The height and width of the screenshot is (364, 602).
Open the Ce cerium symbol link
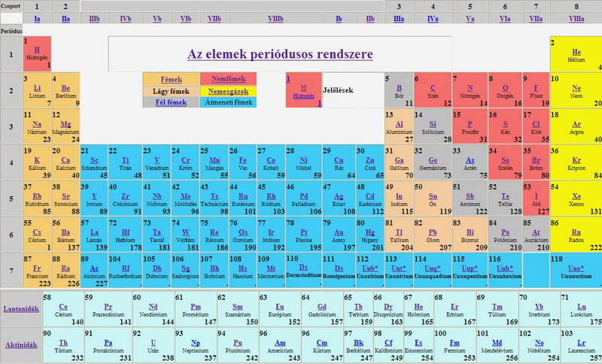pos(63,306)
